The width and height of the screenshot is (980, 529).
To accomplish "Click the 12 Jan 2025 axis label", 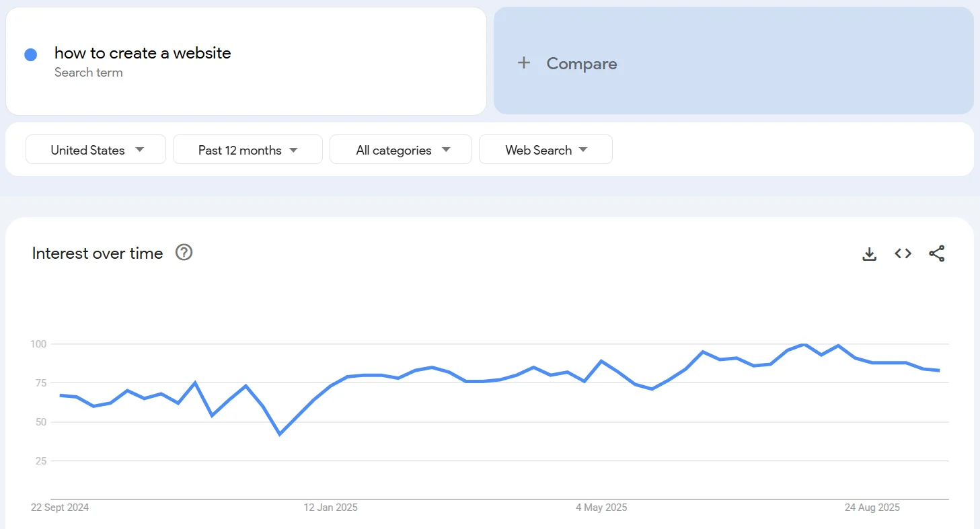I will (330, 507).
